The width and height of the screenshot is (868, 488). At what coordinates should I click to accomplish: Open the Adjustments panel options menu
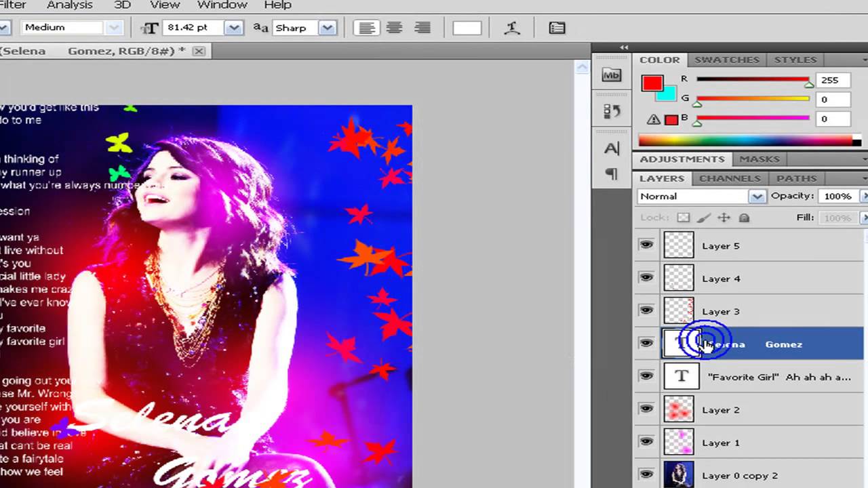tap(865, 159)
